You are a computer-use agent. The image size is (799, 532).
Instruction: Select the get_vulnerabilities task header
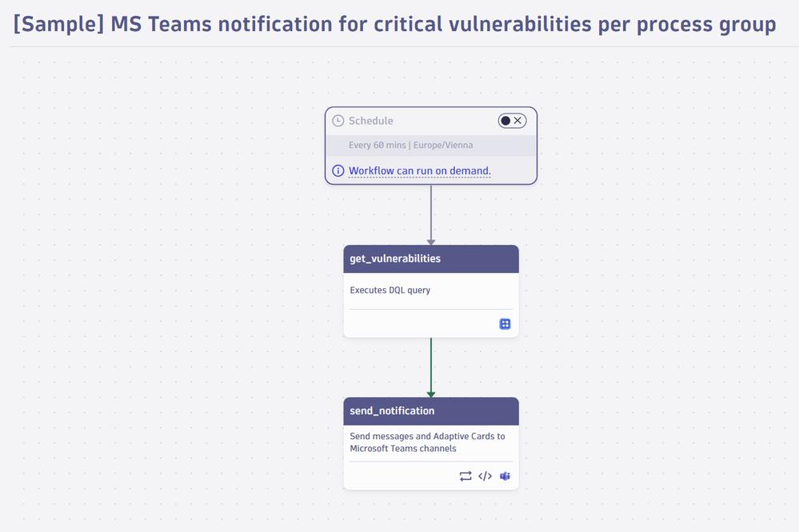431,259
